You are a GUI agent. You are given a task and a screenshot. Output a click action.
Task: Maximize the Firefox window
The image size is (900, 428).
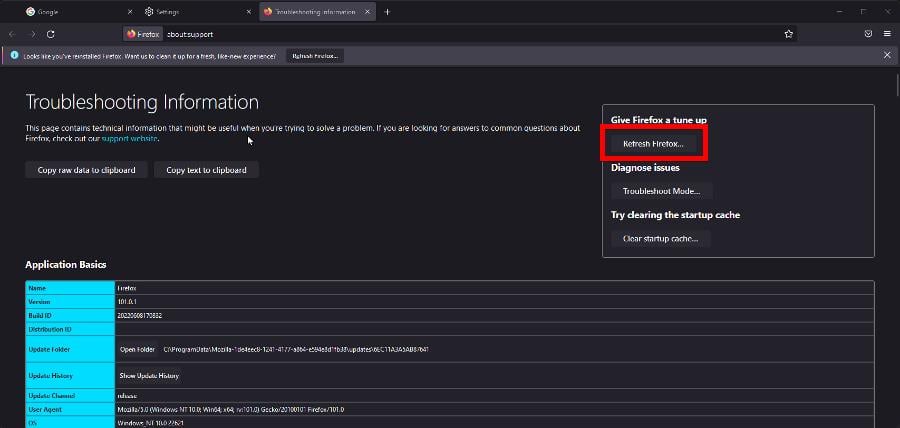(863, 12)
